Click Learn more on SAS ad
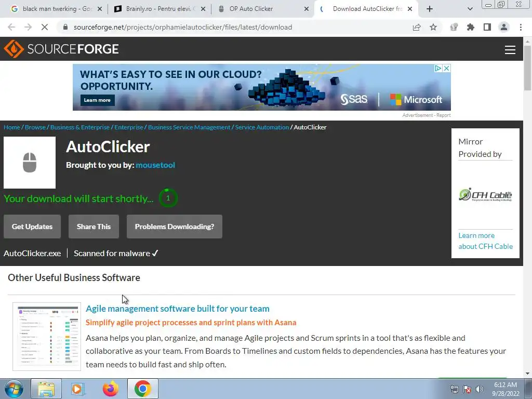 coord(97,100)
